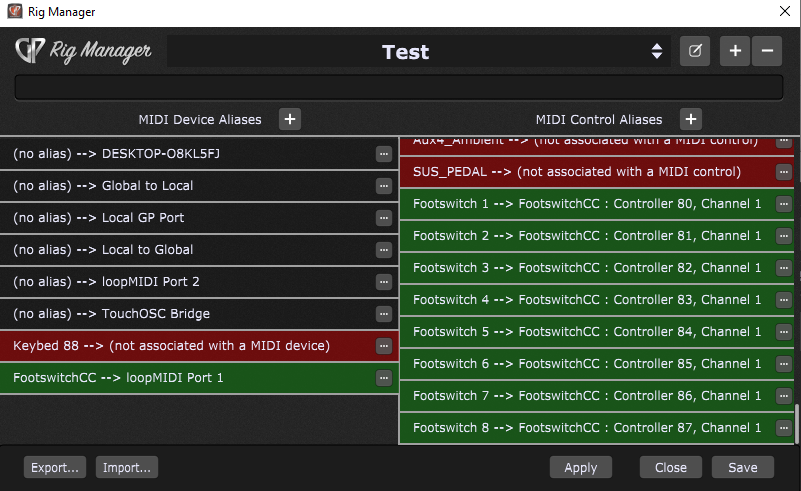This screenshot has height=491, width=801.
Task: Open options for Keybed 88 alias
Action: point(383,346)
